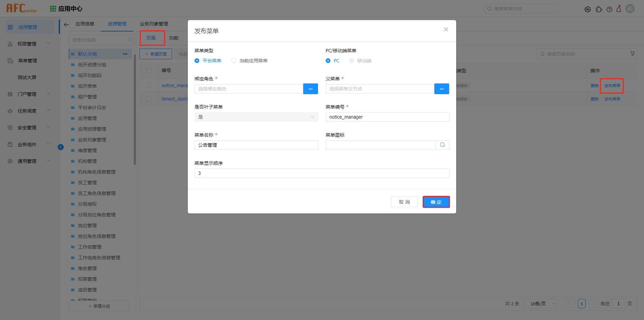Screen dimensions: 644x320
Task: Click the blue ... selector for 父菜单
Action: point(441,88)
